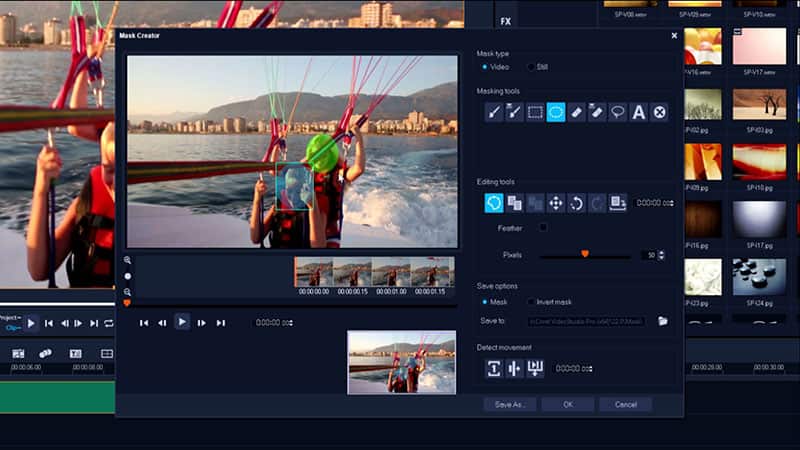The height and width of the screenshot is (450, 800).
Task: Open the Save to folder browser
Action: (x=662, y=321)
